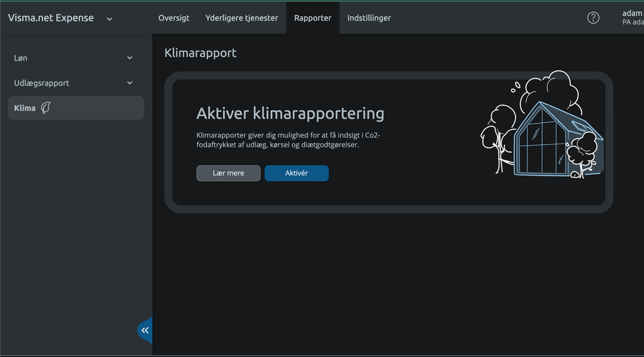
Task: Open the Visma.net Expense app switcher dropdown
Action: pyautogui.click(x=110, y=19)
